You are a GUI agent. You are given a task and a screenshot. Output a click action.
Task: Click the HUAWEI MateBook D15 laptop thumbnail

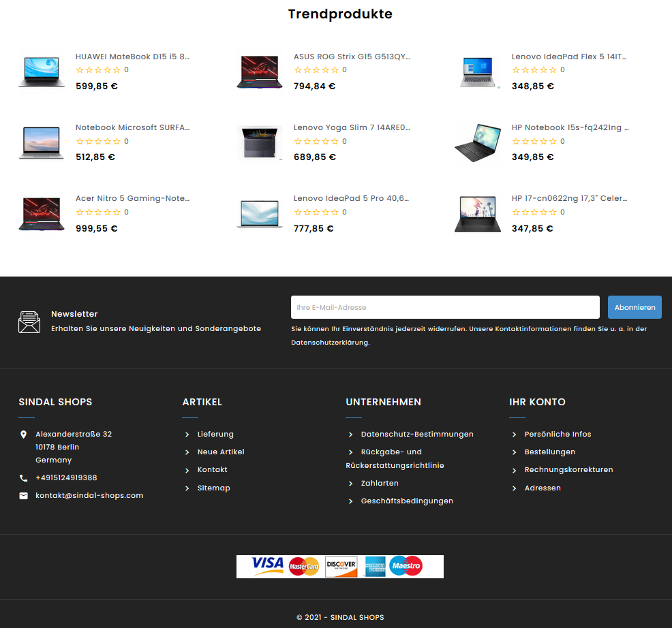(x=42, y=72)
